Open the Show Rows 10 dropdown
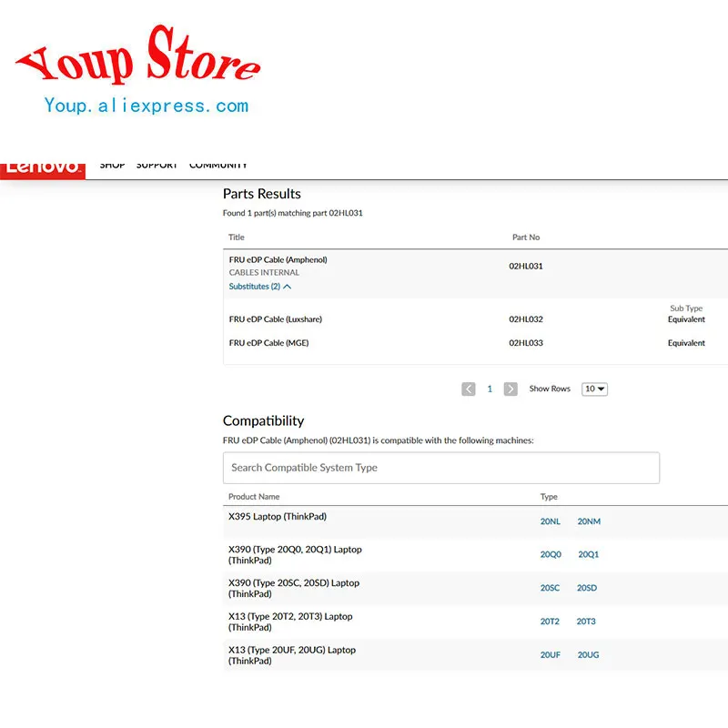The width and height of the screenshot is (728, 728). [x=594, y=389]
